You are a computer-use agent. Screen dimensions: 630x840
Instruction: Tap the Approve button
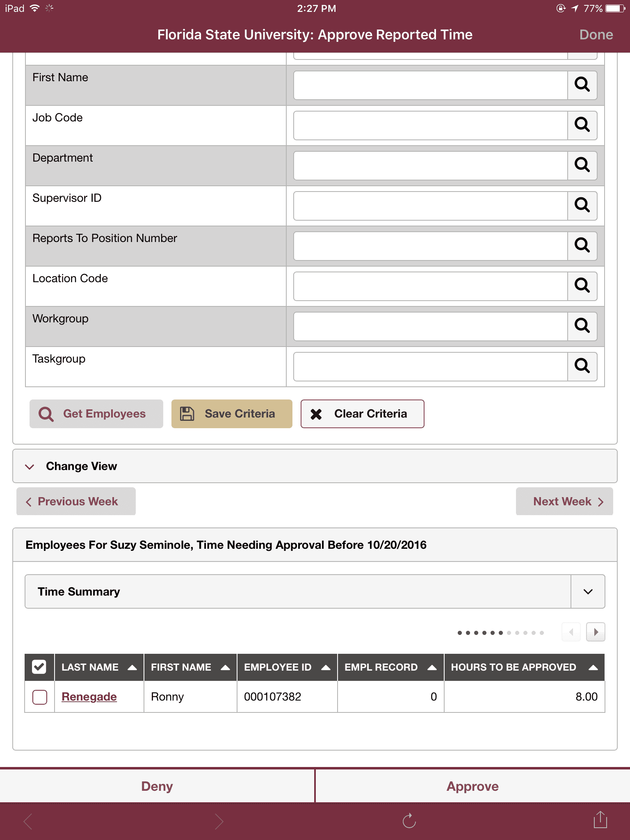pyautogui.click(x=472, y=786)
